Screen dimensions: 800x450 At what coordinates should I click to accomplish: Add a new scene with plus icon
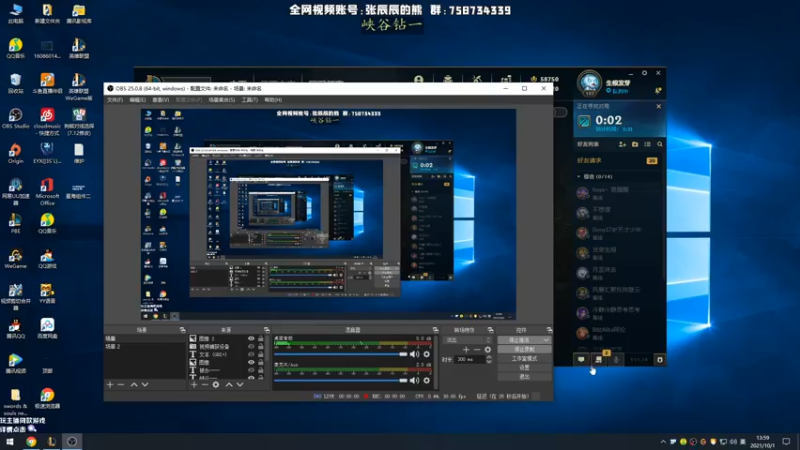click(x=110, y=385)
